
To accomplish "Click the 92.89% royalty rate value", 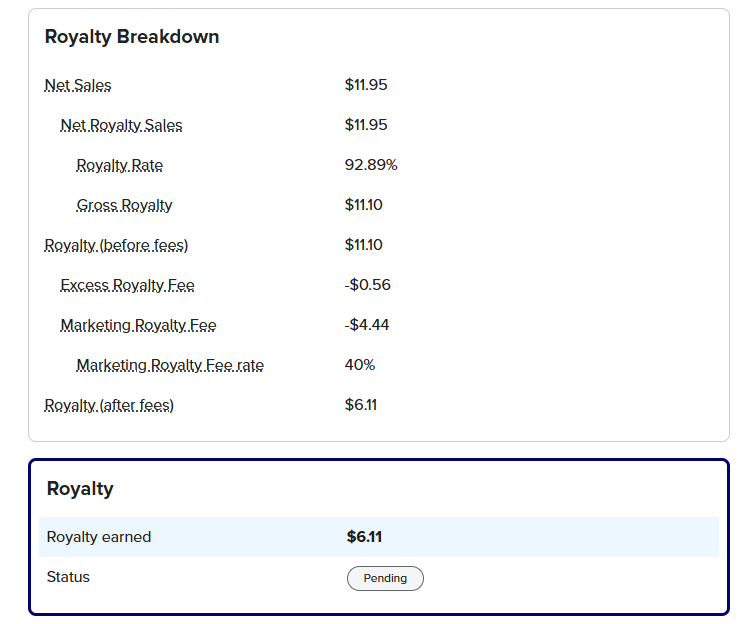I will [371, 165].
